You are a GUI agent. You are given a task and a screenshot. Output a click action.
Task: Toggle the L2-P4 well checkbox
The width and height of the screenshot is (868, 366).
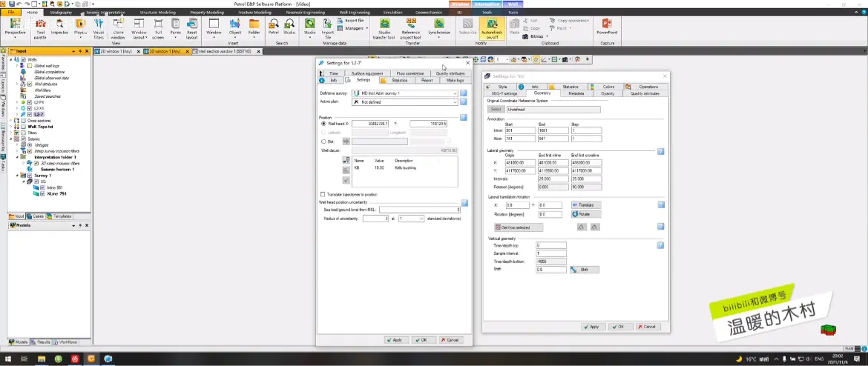click(30, 102)
